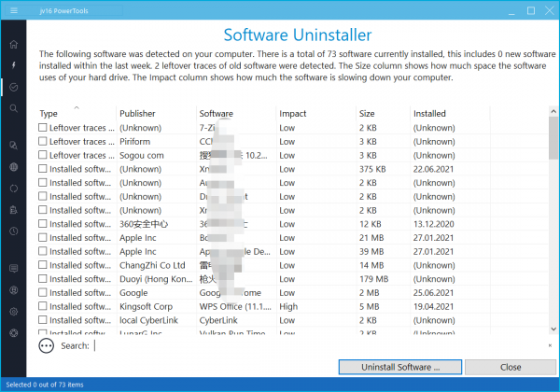
Task: Sort list by Software column header
Action: click(x=236, y=114)
